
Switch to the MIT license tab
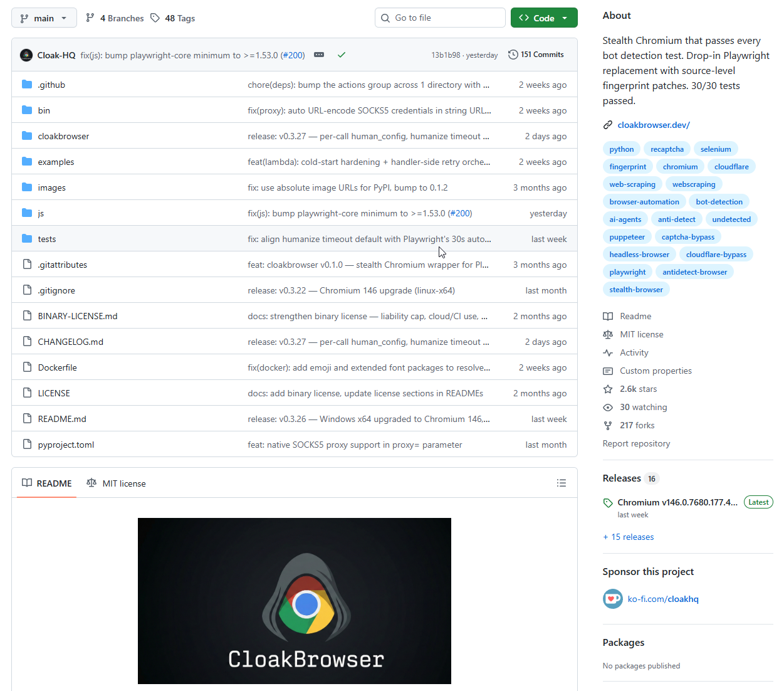point(116,483)
